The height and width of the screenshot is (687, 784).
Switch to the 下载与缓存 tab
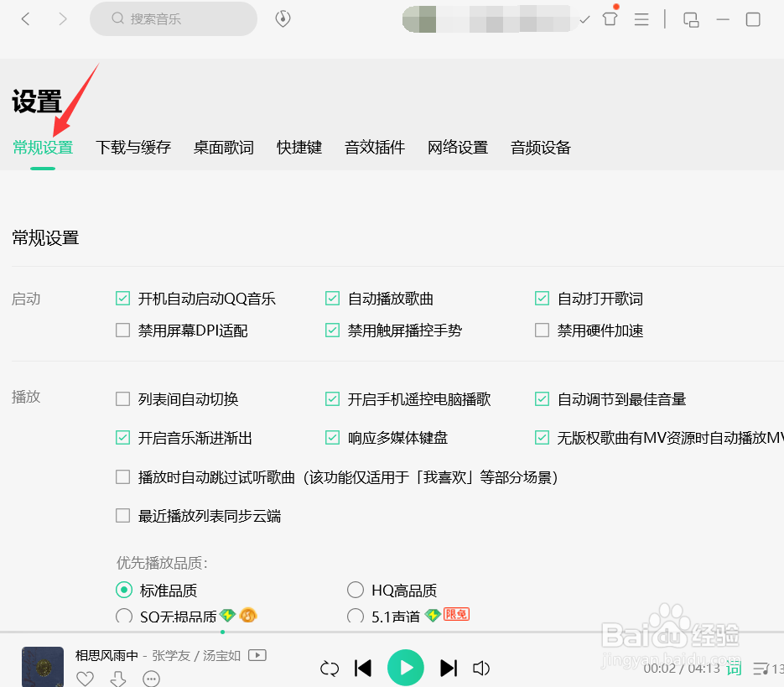133,148
